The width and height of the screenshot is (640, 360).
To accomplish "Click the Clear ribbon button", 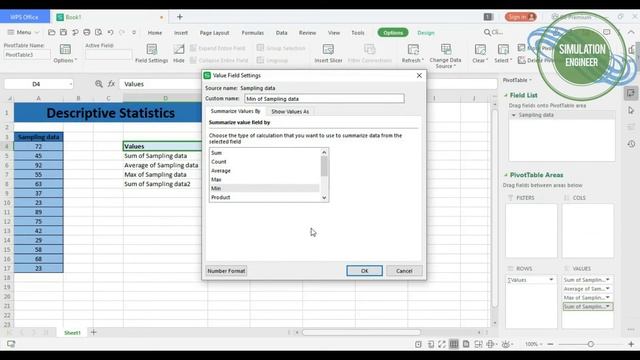I will 480,53.
